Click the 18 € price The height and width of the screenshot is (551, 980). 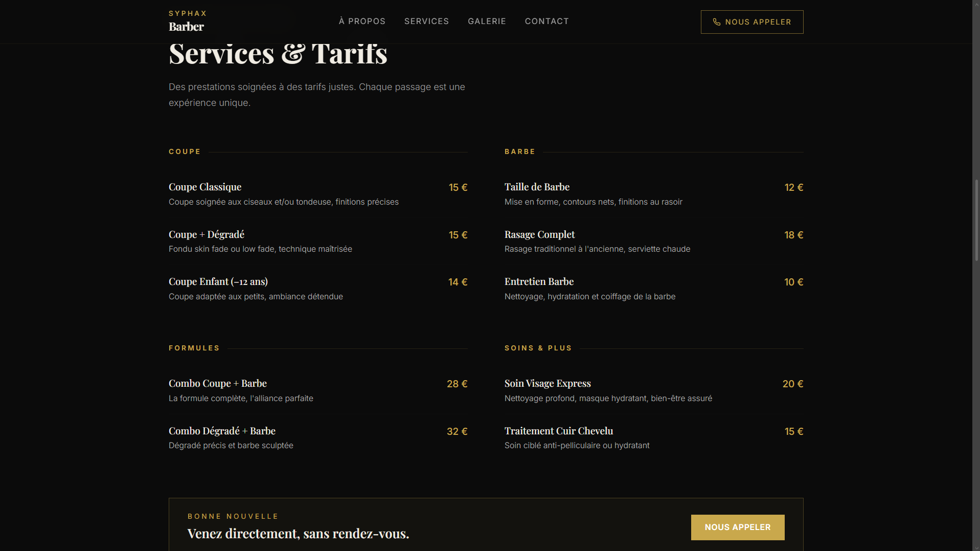click(793, 235)
